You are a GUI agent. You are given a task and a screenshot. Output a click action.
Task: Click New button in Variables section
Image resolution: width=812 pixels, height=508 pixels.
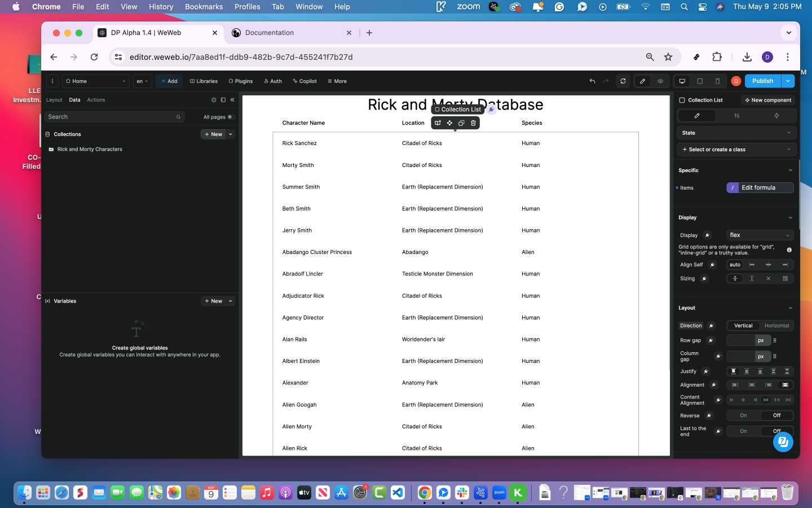213,301
